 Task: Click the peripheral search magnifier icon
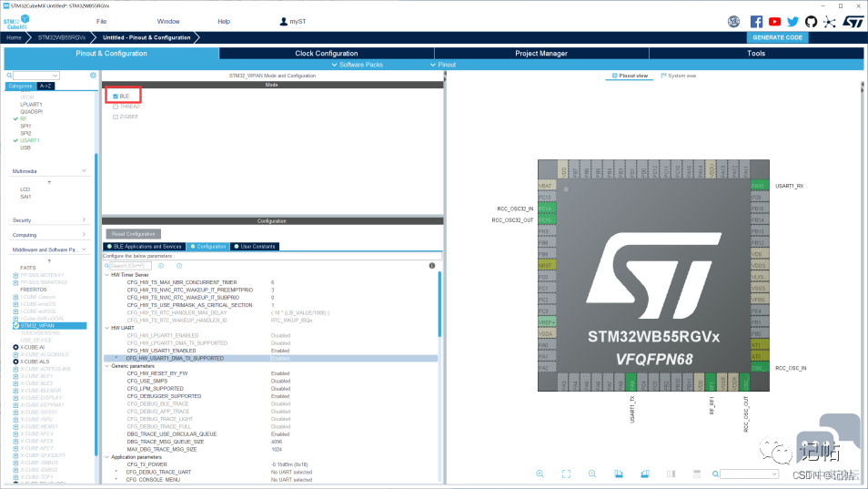9,76
